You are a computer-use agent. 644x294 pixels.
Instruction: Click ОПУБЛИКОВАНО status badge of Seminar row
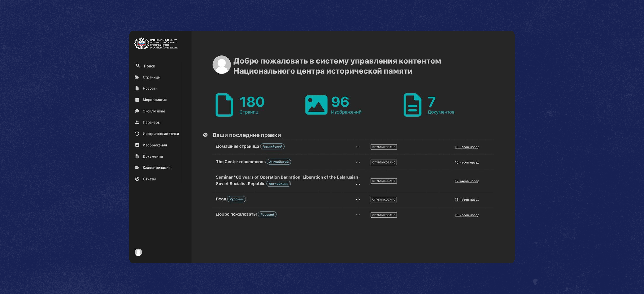pyautogui.click(x=383, y=181)
